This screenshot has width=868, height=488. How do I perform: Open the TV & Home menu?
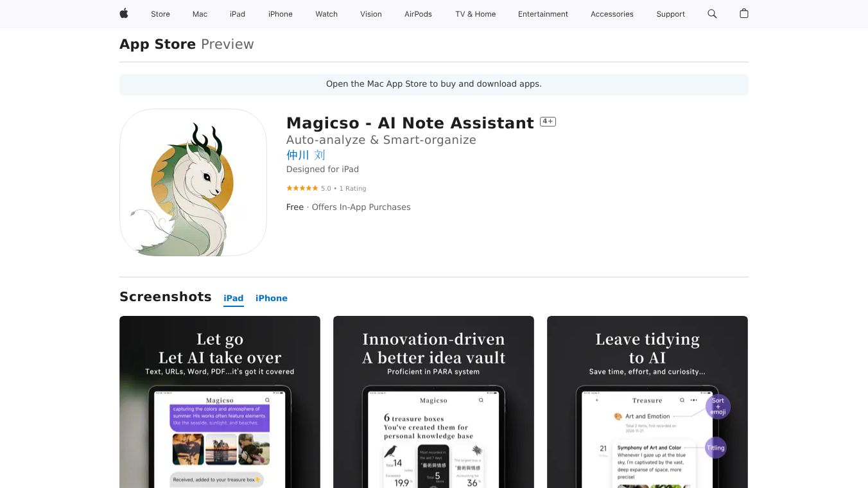[x=476, y=14]
